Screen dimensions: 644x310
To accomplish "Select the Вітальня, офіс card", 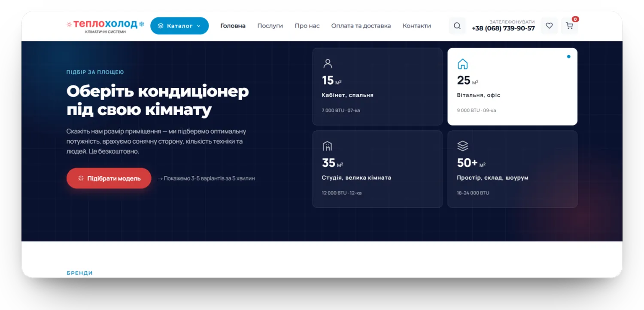I will tap(512, 86).
